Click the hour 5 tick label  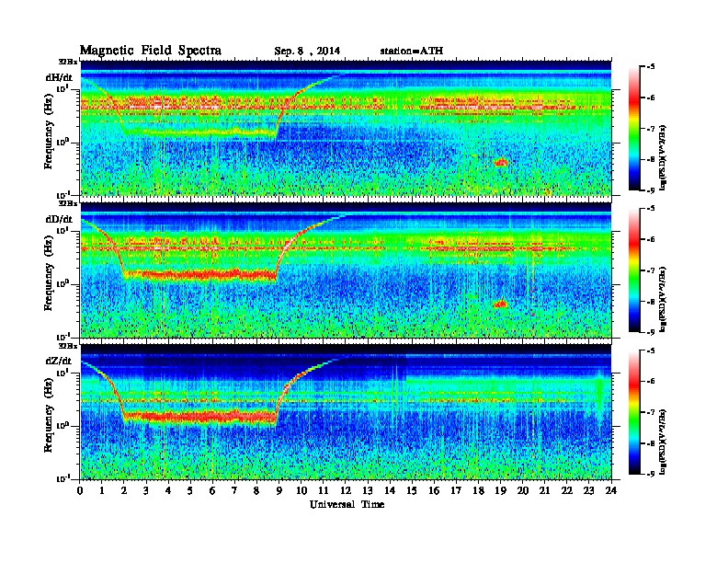click(x=190, y=490)
